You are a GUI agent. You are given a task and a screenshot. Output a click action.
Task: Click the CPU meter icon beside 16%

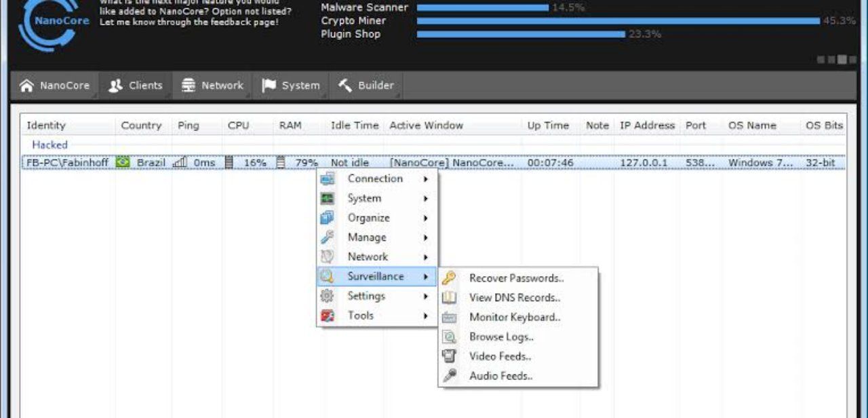tap(229, 163)
